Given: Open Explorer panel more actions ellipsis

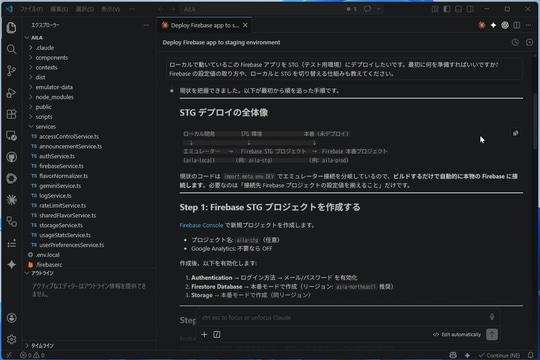Looking at the screenshot, I should 146,25.
